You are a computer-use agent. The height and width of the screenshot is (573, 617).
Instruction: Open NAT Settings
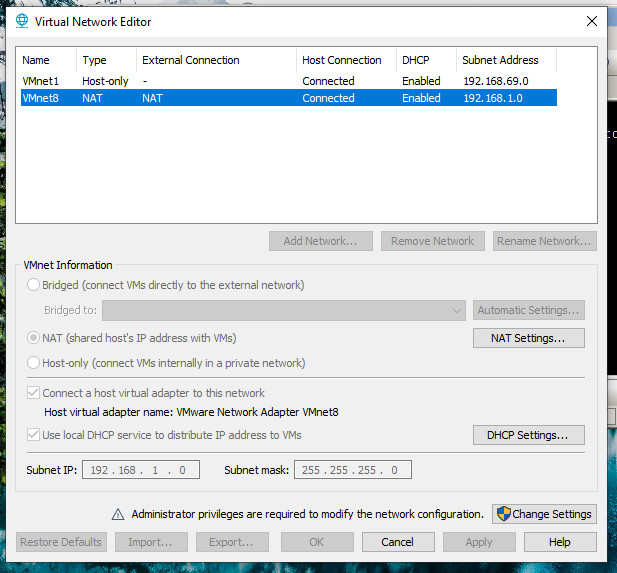pyautogui.click(x=528, y=338)
